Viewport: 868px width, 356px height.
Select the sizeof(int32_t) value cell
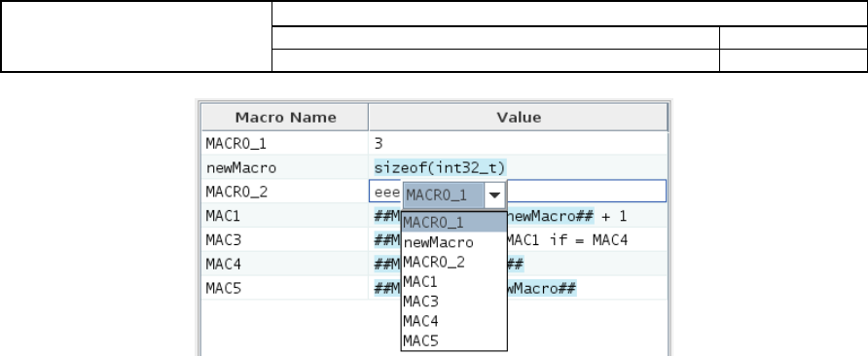pos(519,167)
